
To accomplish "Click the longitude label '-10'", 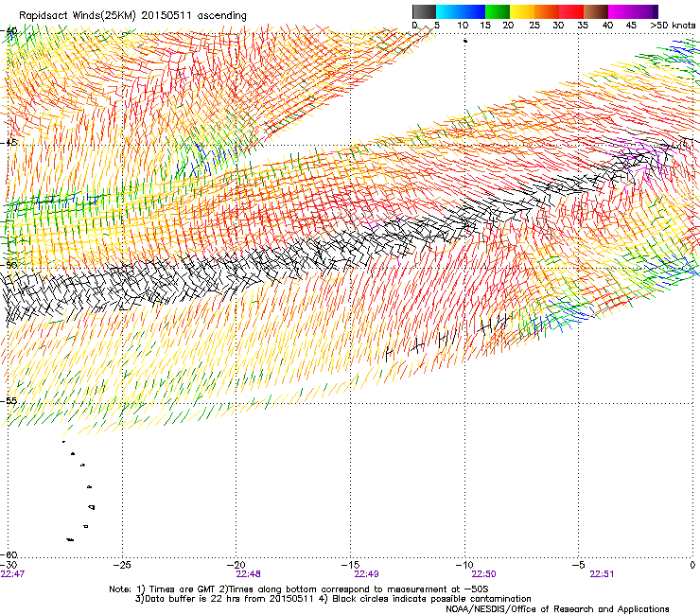I will 464,566.
